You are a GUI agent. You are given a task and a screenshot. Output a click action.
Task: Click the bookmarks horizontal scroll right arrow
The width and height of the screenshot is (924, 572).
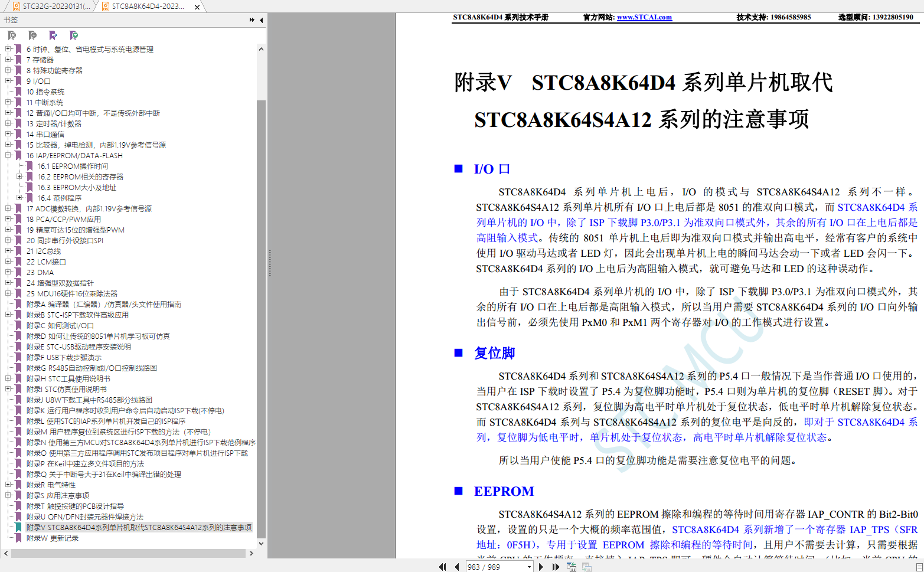point(252,553)
